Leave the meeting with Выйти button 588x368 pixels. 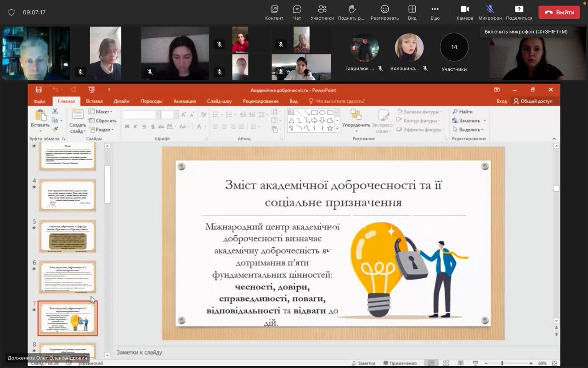(x=559, y=12)
